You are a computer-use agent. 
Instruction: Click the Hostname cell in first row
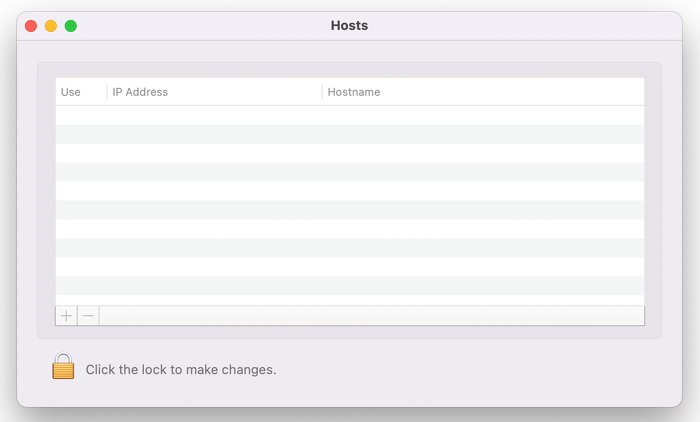[x=482, y=115]
